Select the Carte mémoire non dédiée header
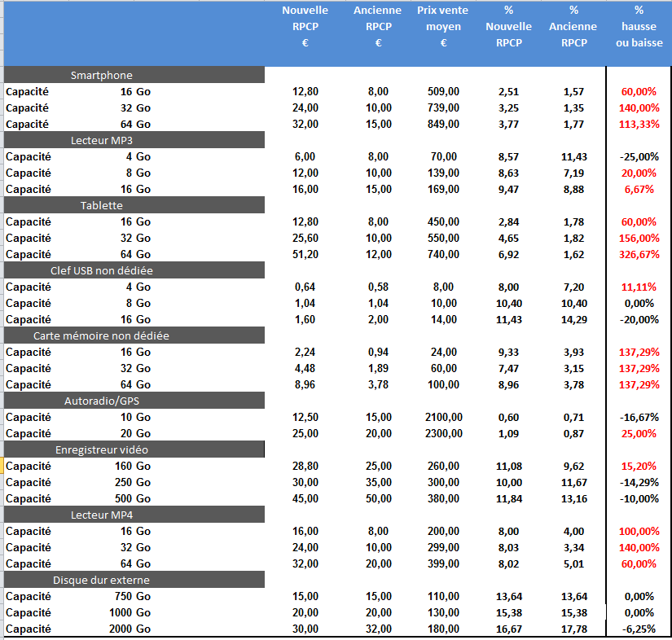The image size is (672, 640). pos(102,335)
